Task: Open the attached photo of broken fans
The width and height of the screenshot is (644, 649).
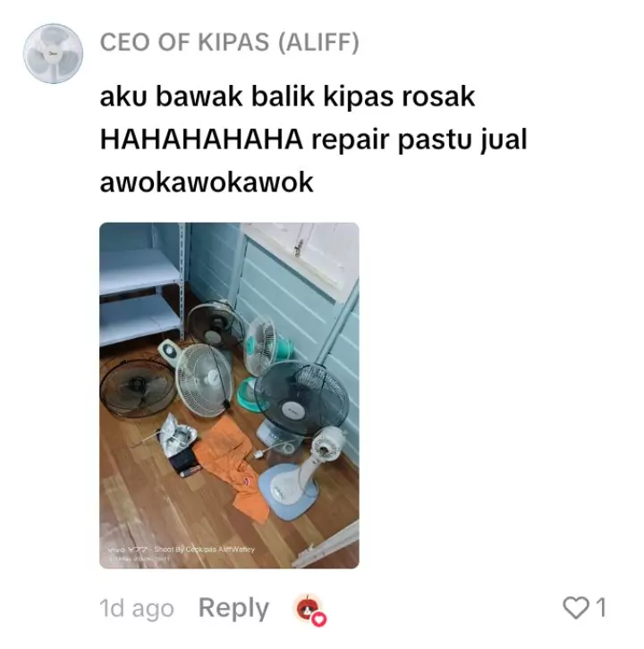Action: [229, 395]
